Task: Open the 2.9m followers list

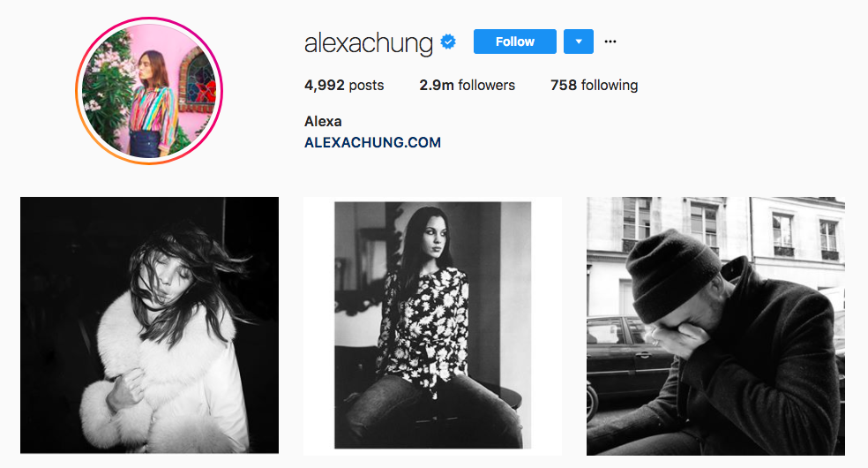Action: tap(467, 86)
